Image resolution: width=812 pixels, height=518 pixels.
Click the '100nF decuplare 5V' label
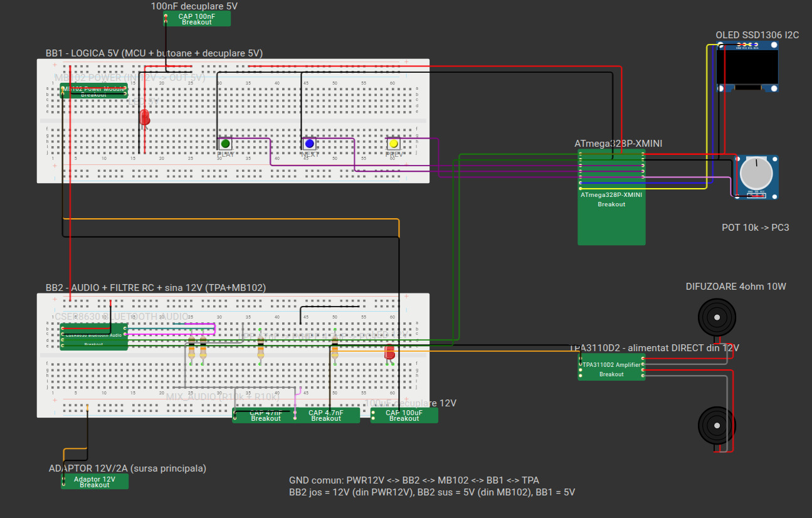(194, 6)
